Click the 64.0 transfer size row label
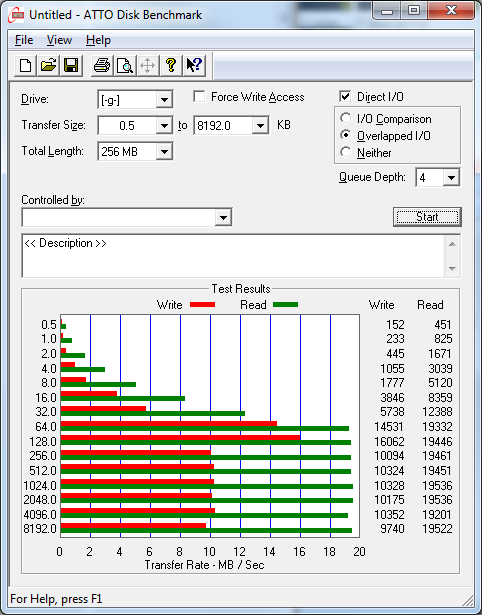Screen dimensions: 482x615 click(x=46, y=427)
